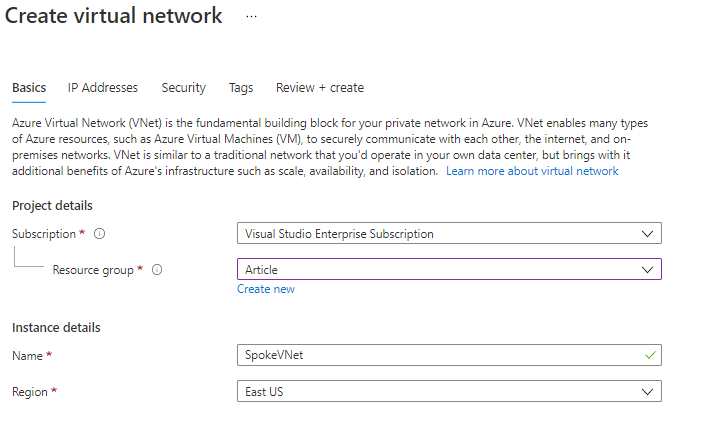Click the Subscription info icon
706x430 pixels.
coord(100,234)
